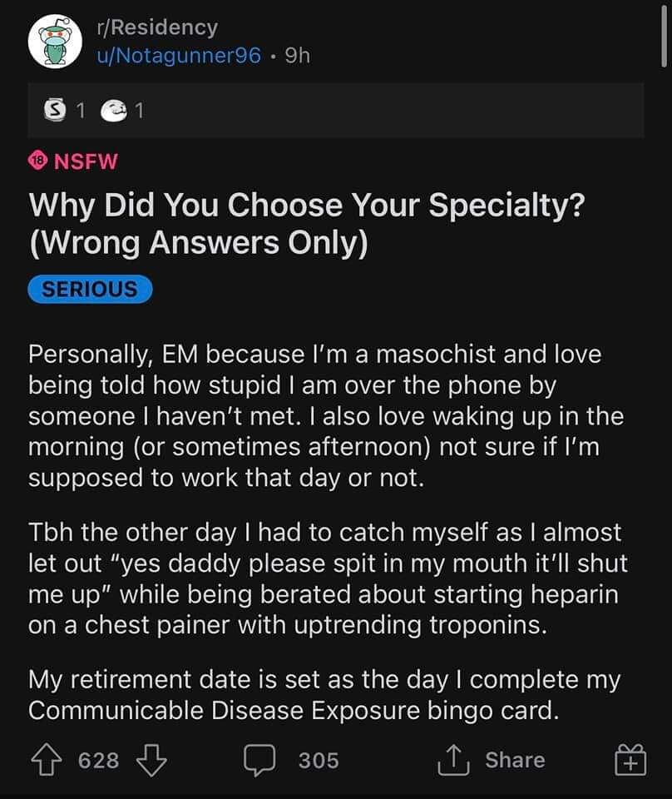This screenshot has width=672, height=799.
Task: Upvote the post with the up arrow
Action: (47, 760)
